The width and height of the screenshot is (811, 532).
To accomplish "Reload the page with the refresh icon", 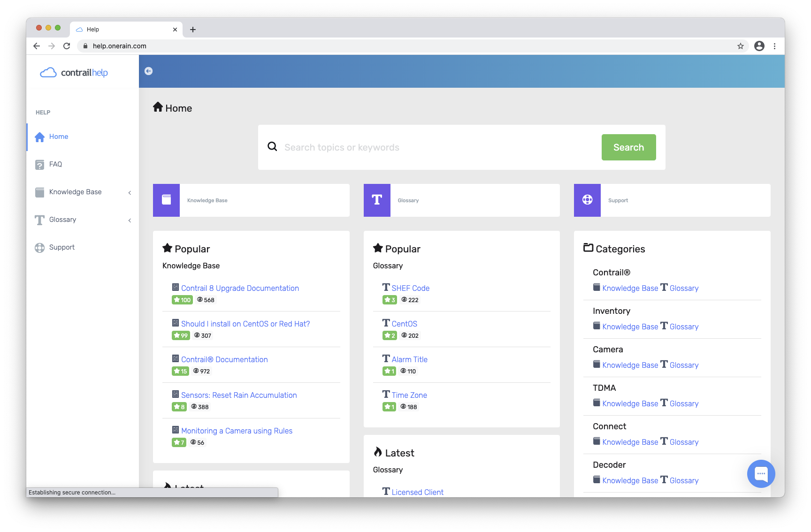I will point(67,46).
